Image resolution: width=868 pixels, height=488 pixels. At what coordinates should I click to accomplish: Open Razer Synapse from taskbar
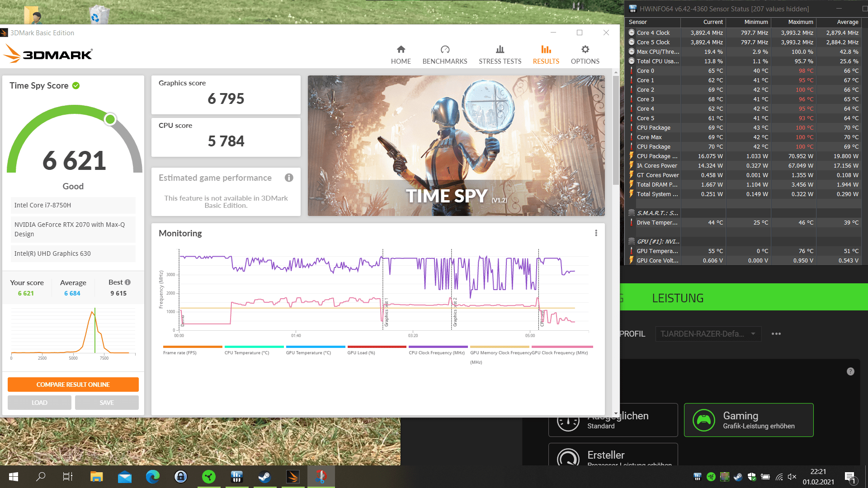click(x=209, y=477)
